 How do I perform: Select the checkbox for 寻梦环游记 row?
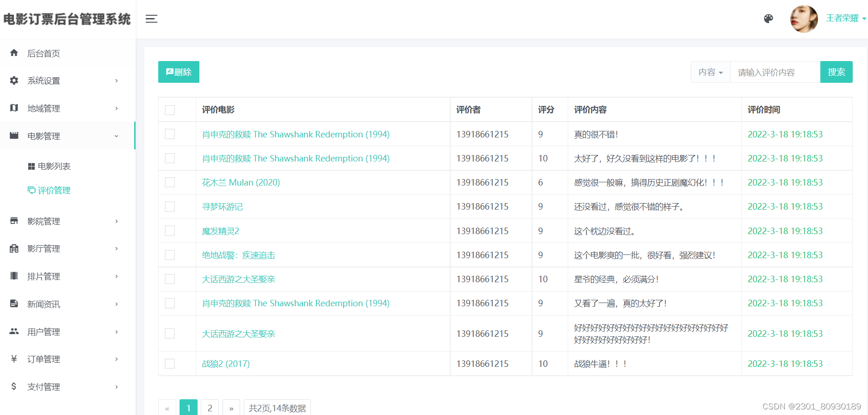(x=170, y=206)
